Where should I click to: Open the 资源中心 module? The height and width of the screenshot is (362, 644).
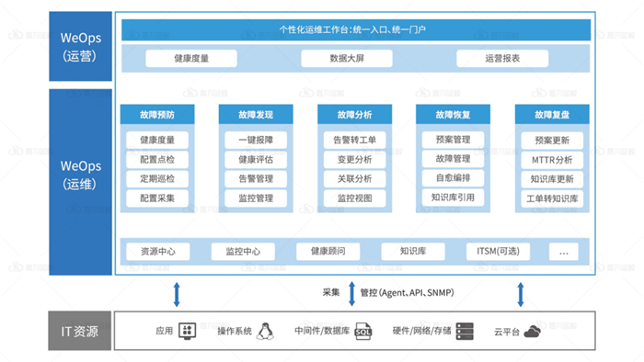pos(158,252)
